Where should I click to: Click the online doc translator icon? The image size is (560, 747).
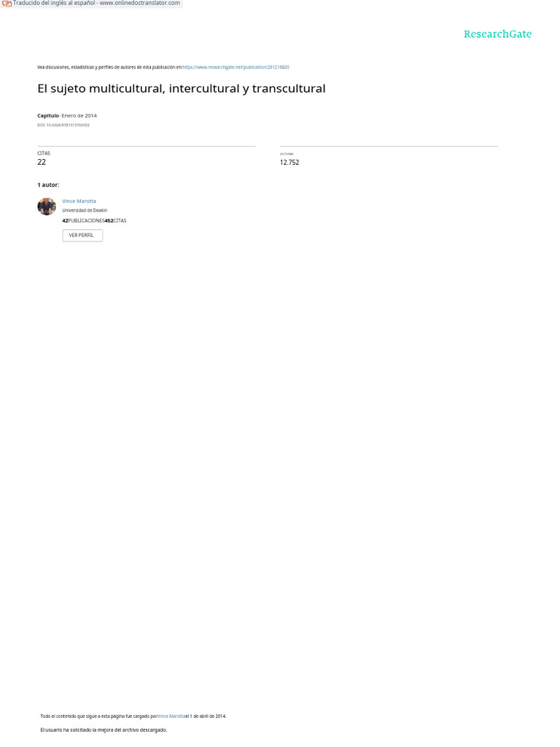coord(7,4)
